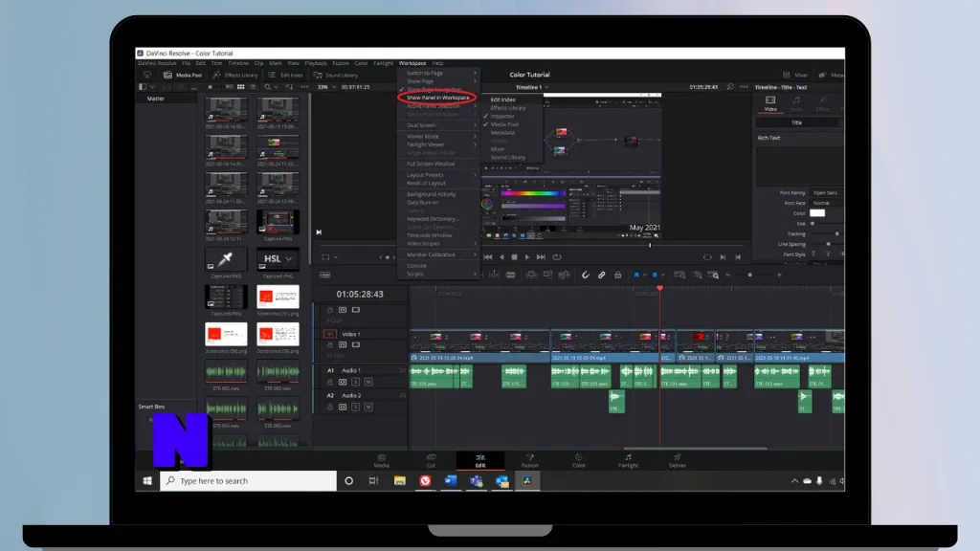Viewport: 980px width, 551px height.
Task: Select the blade edit tool
Action: coord(511,275)
